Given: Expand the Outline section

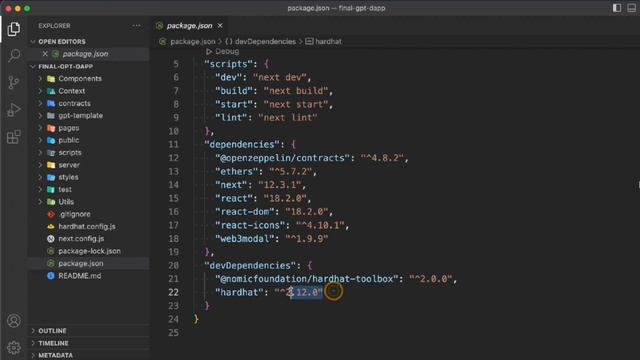Looking at the screenshot, I should [52, 331].
